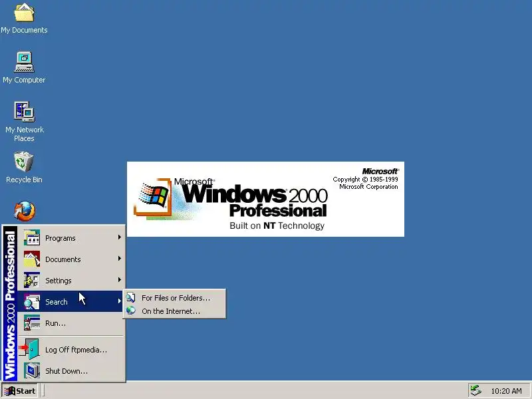Choose Log Off ftpmedia... entry
Image resolution: width=532 pixels, height=399 pixels.
[71, 350]
